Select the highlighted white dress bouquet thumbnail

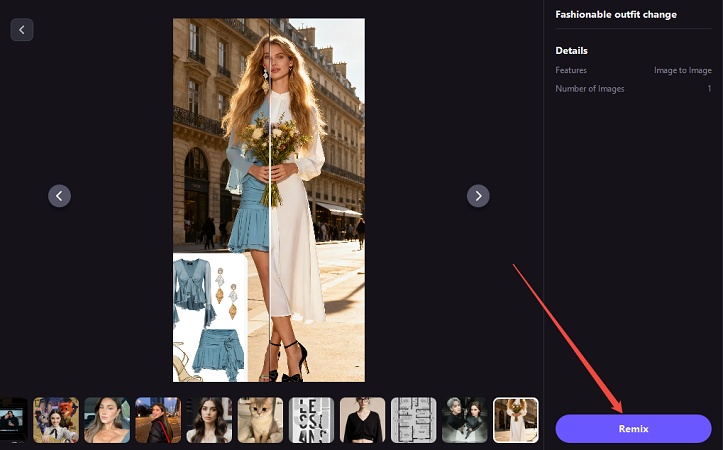[516, 420]
